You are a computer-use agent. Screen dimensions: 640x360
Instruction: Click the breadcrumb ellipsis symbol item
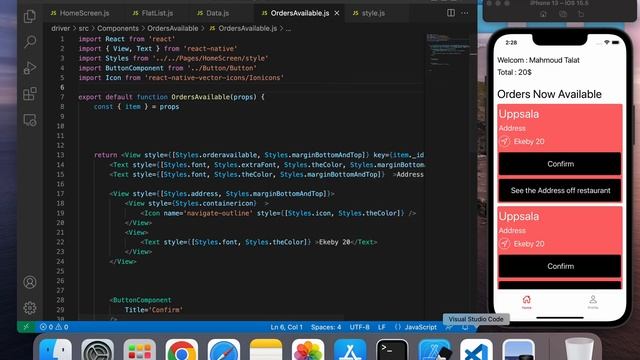click(288, 28)
